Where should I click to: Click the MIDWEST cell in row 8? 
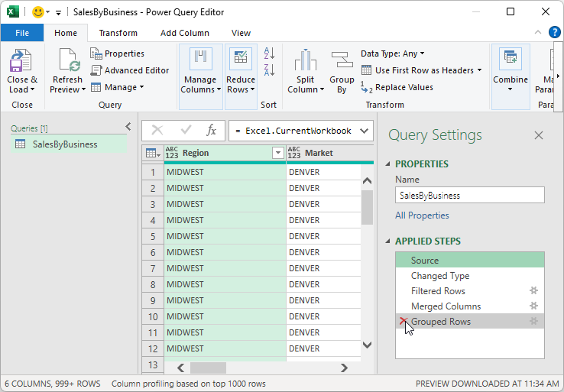click(x=225, y=284)
